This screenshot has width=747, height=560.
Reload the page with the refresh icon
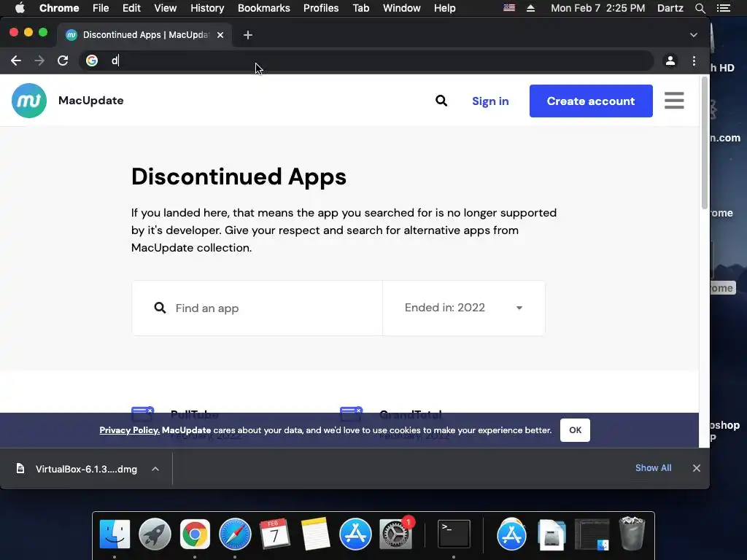point(63,61)
